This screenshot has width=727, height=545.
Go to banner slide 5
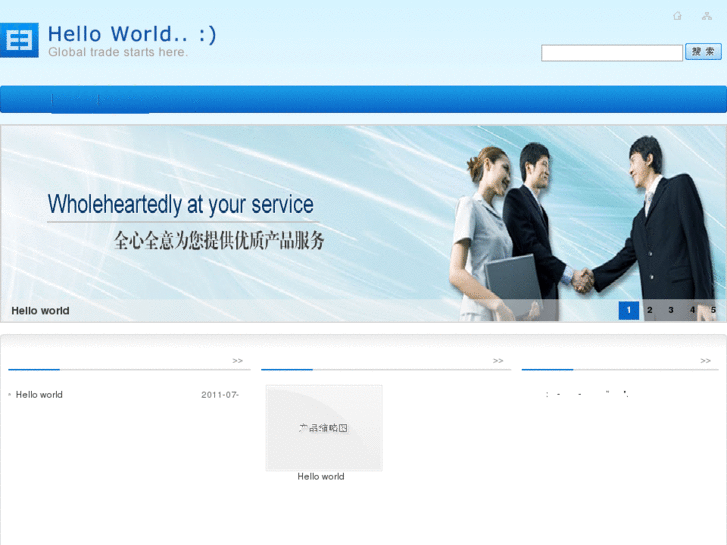click(x=713, y=310)
